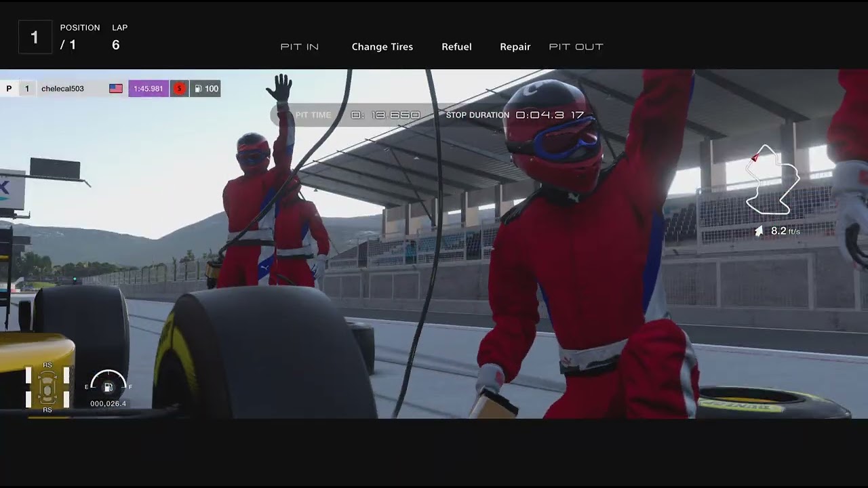Click the top RS tire label
The height and width of the screenshot is (488, 868).
tap(47, 365)
